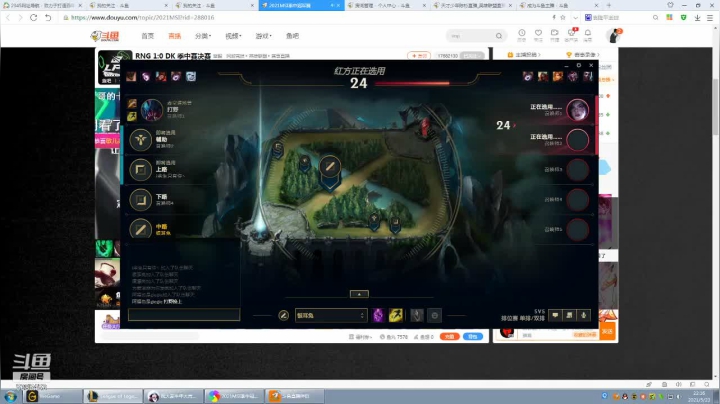Open the rune page dropdown
720x404 pixels.
(x=331, y=315)
